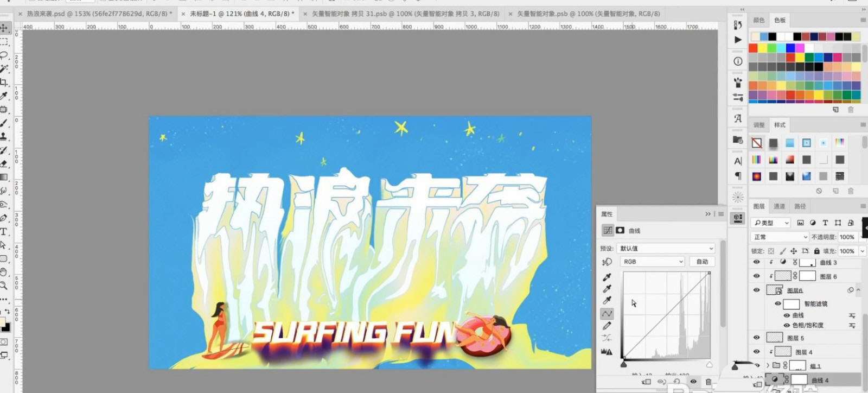Select the Path Selection tool

(x=4, y=245)
